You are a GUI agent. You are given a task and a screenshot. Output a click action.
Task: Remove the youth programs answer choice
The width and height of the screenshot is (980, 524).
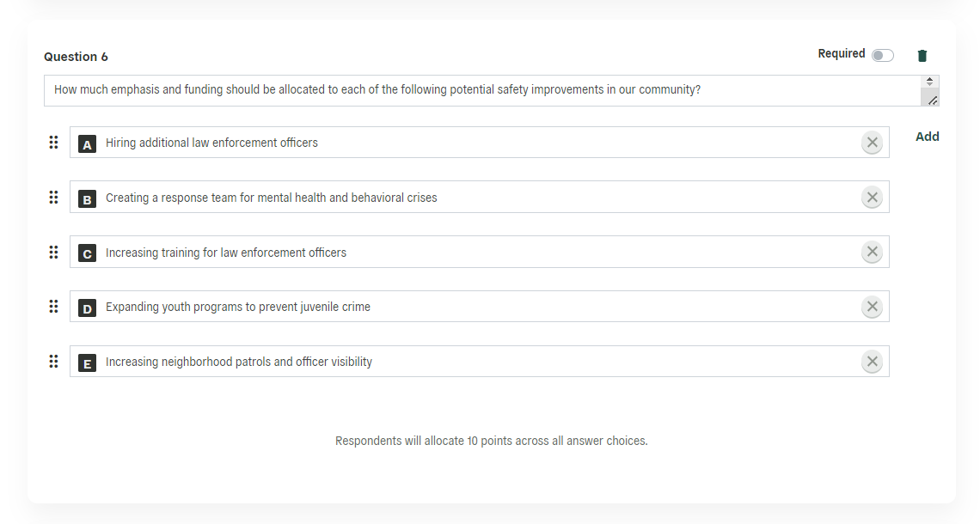click(872, 307)
